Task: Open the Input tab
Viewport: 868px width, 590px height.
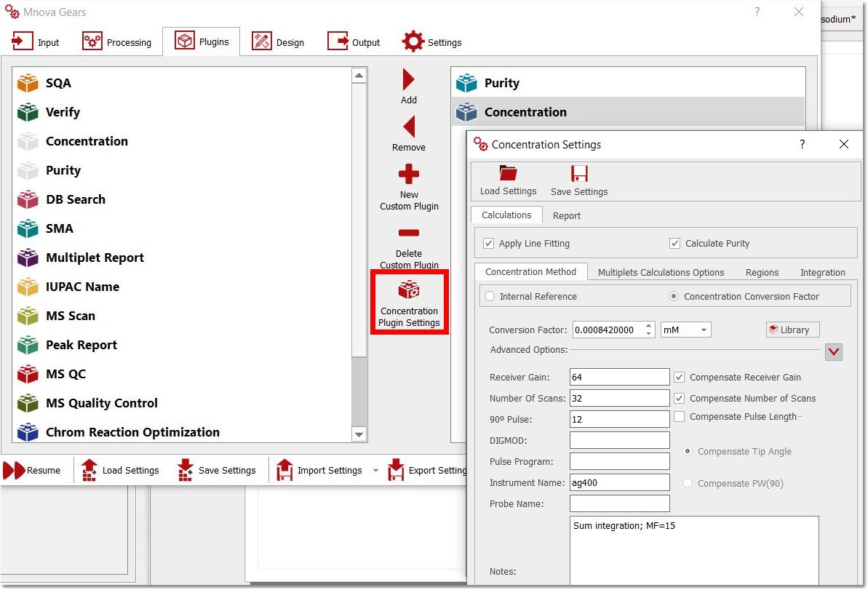Action: point(36,43)
